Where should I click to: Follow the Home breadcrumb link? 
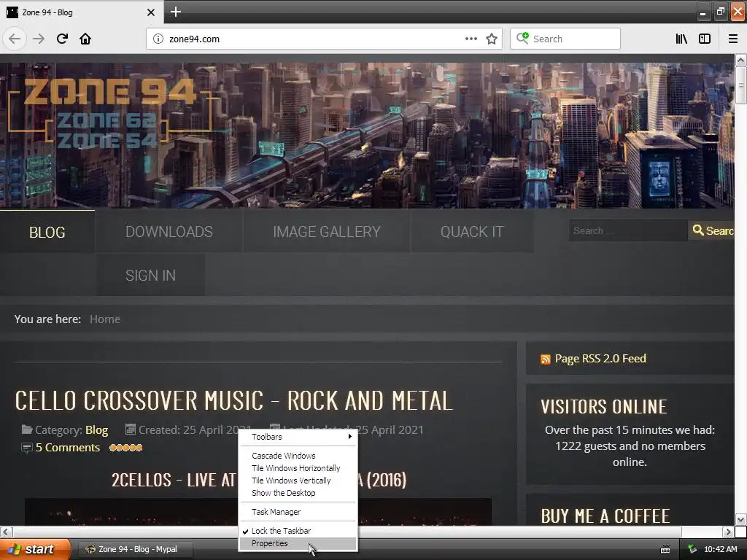point(105,319)
